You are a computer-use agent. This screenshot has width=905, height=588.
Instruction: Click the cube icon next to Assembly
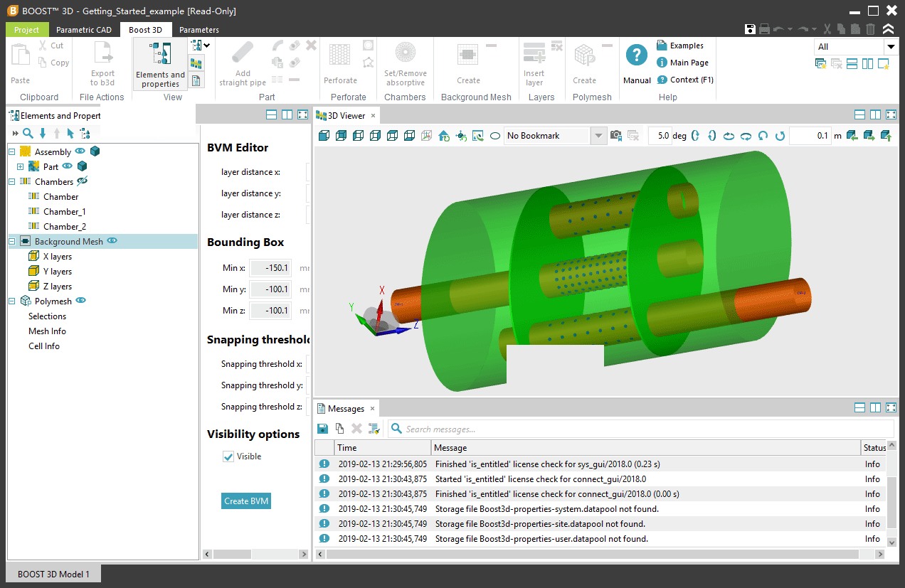(x=95, y=151)
